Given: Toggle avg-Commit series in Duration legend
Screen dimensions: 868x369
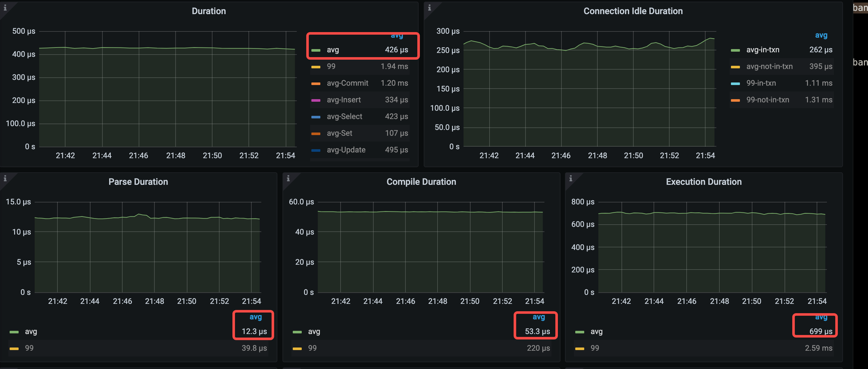Looking at the screenshot, I should (x=347, y=83).
